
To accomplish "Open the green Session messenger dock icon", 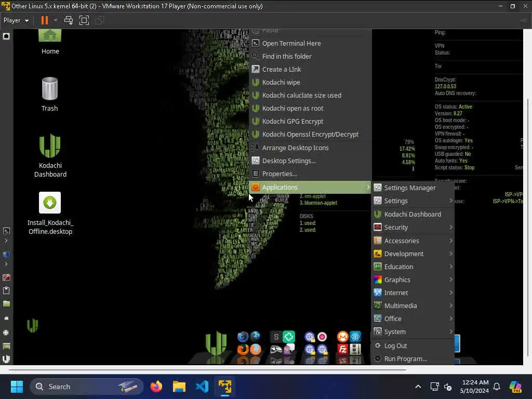I will [289, 337].
